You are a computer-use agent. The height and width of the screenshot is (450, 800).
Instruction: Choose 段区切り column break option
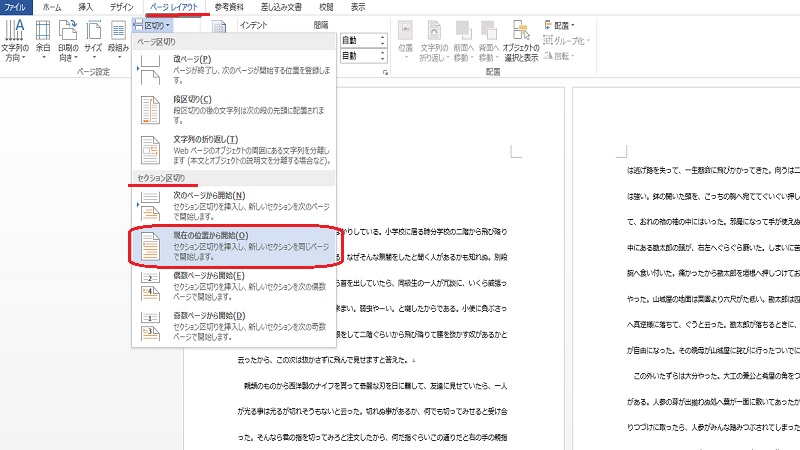[234, 109]
